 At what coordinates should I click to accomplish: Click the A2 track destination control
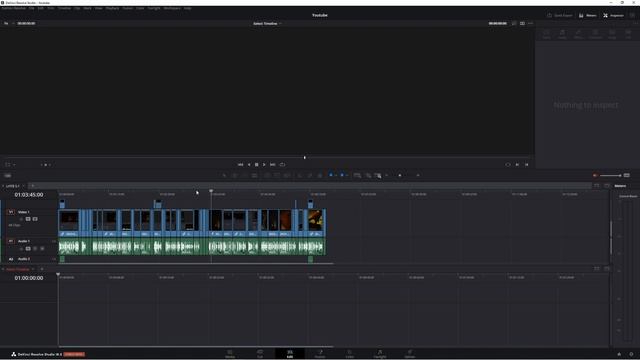(x=11, y=259)
